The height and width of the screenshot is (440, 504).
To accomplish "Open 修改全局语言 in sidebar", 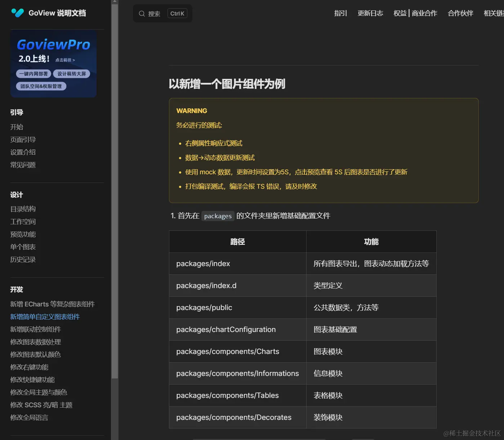I will click(29, 418).
